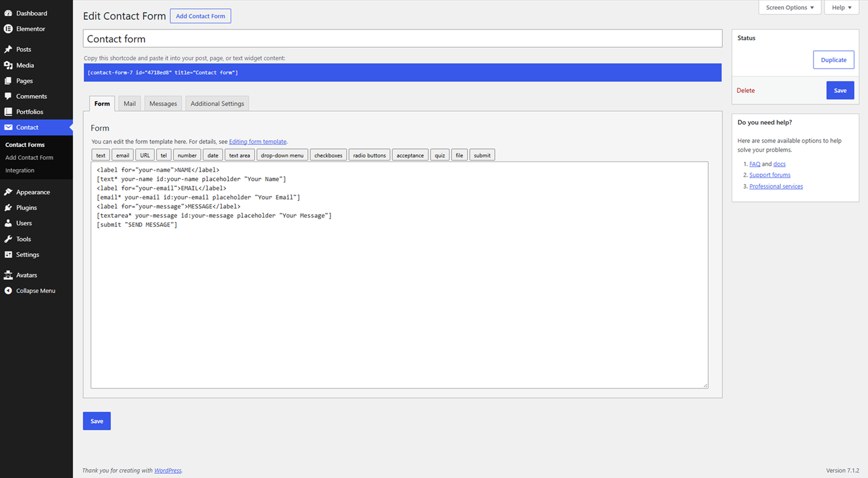Click the Users icon
The width and height of the screenshot is (868, 478).
[8, 223]
